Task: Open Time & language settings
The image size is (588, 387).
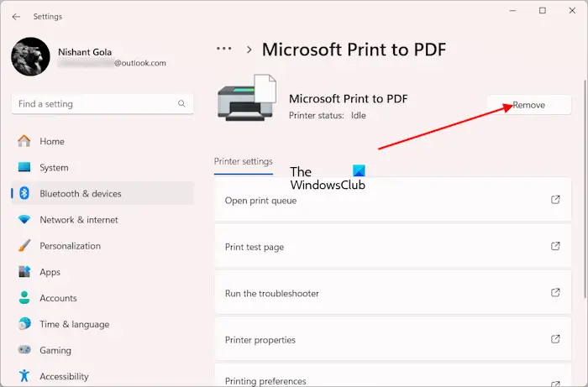Action: [x=102, y=324]
